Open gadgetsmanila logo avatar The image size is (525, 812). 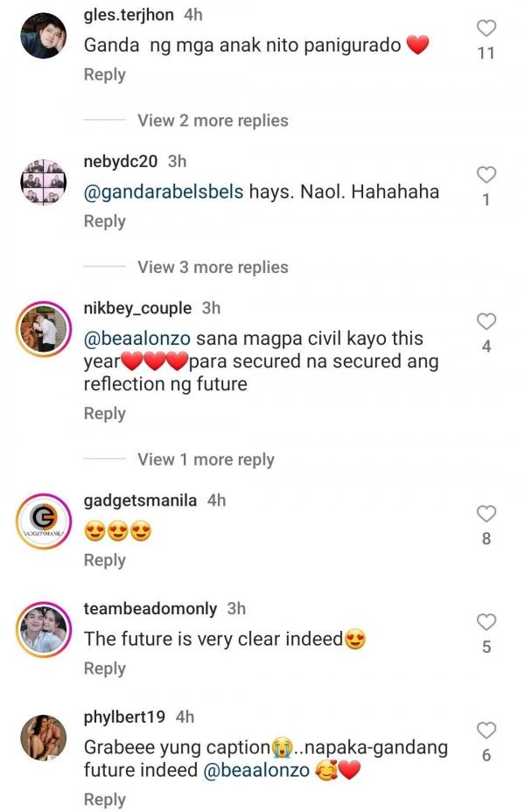(42, 521)
